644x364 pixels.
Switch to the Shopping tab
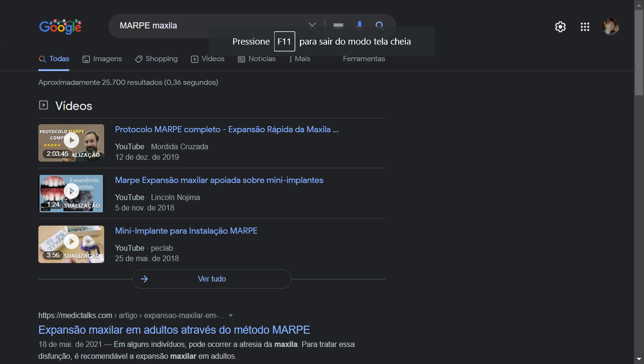156,59
